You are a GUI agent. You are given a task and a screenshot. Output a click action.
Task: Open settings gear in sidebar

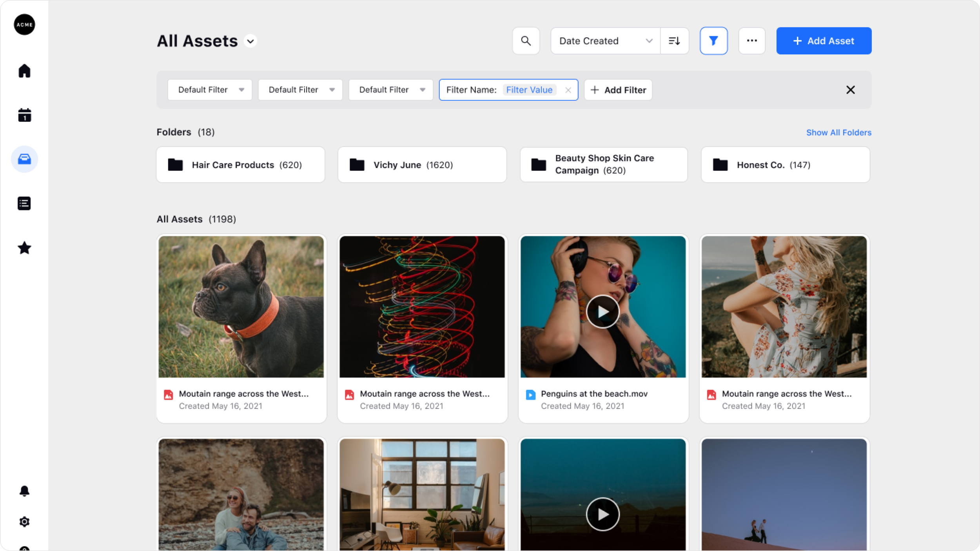[x=24, y=522]
